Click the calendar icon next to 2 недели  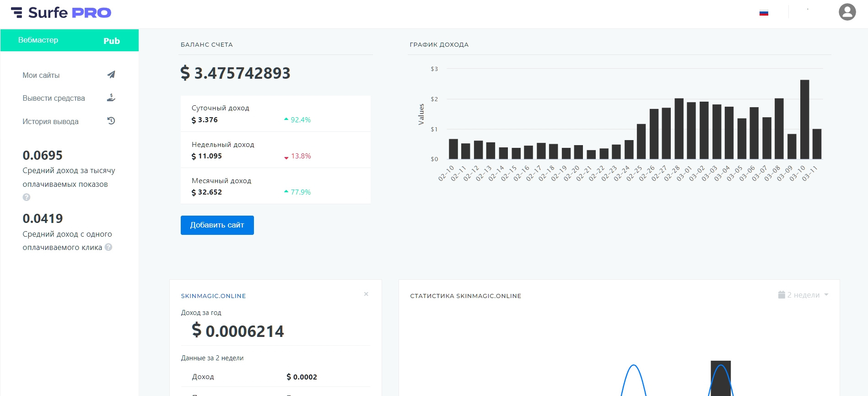[782, 295]
